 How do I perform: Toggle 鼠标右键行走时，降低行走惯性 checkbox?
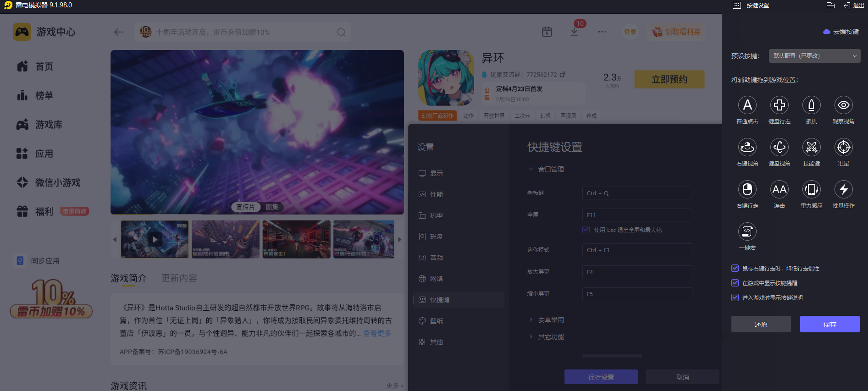point(735,268)
